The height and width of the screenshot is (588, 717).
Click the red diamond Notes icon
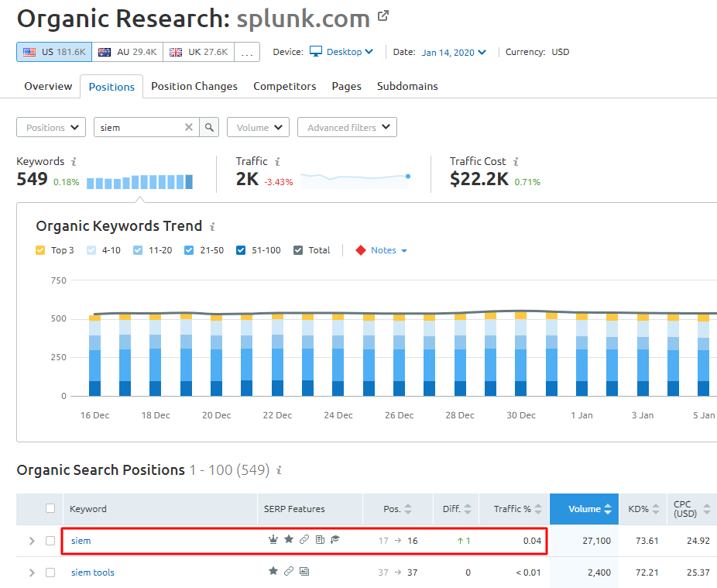(x=360, y=250)
